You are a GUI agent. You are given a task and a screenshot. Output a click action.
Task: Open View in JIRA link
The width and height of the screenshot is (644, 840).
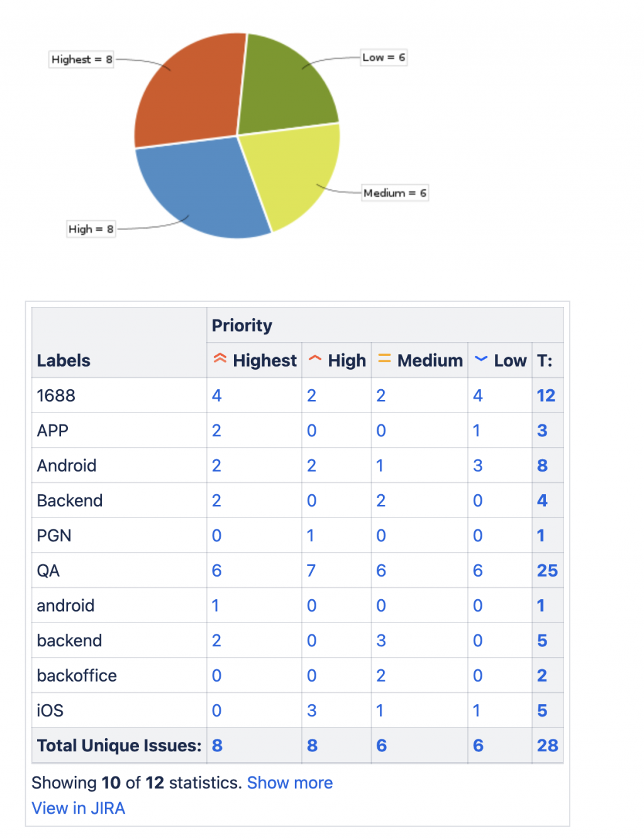pos(79,809)
